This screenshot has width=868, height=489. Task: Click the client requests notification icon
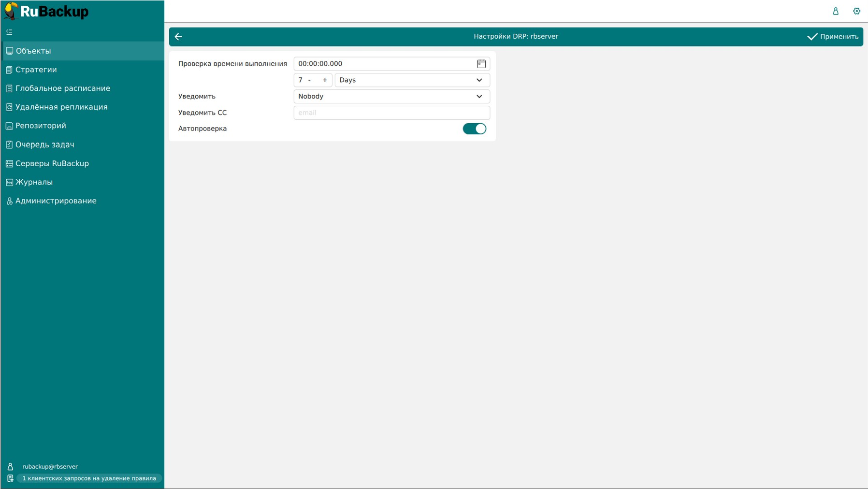(x=10, y=478)
